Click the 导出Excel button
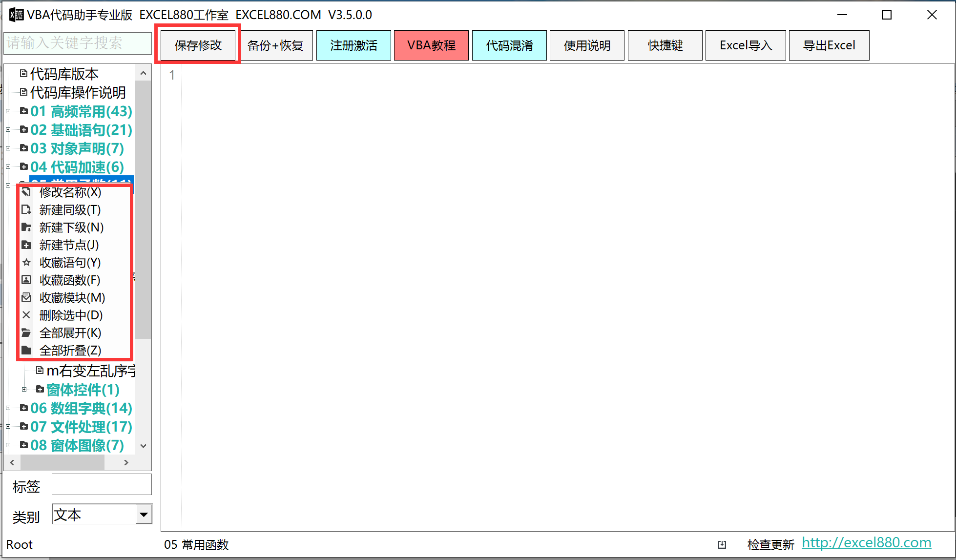956x560 pixels. [829, 45]
